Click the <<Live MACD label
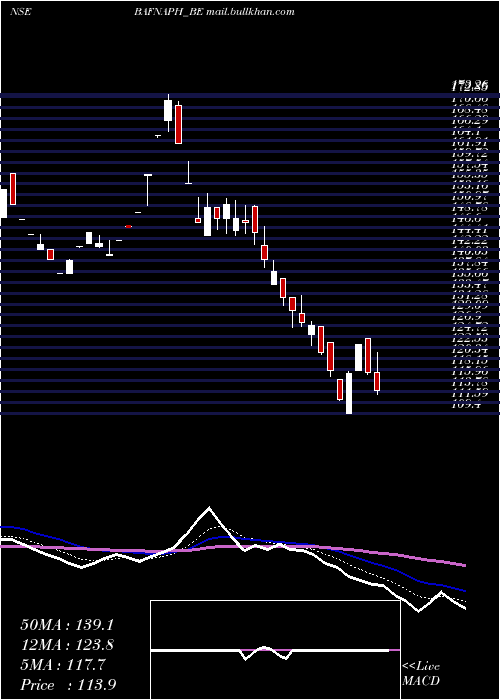 (x=421, y=674)
